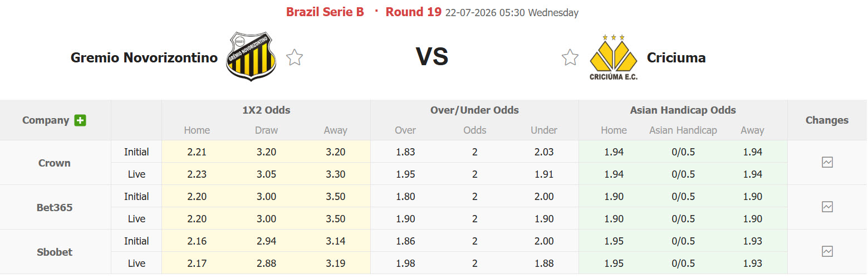
Task: Click the Asian Handicap Odds column header
Action: 683,110
